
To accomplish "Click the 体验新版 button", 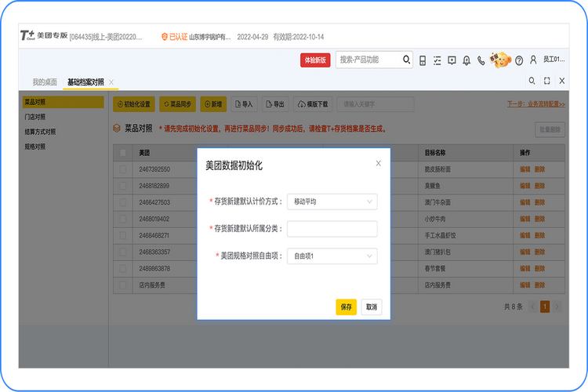I will click(x=315, y=60).
